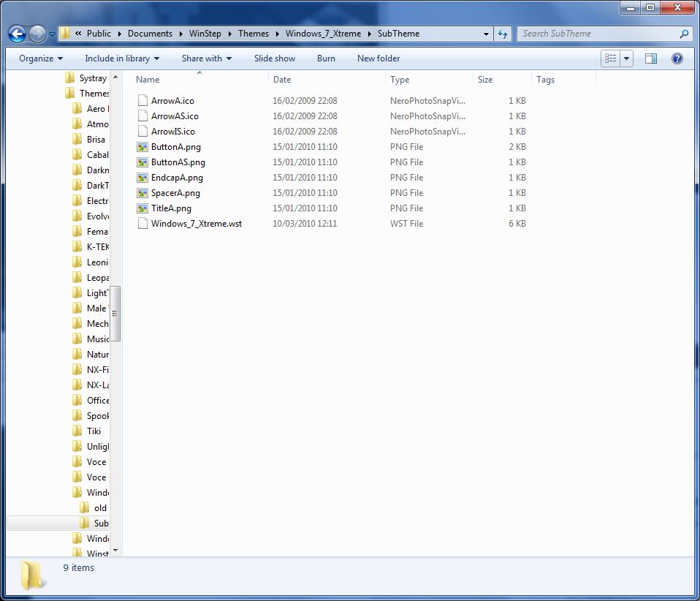Click the Back navigation arrow button

18,34
